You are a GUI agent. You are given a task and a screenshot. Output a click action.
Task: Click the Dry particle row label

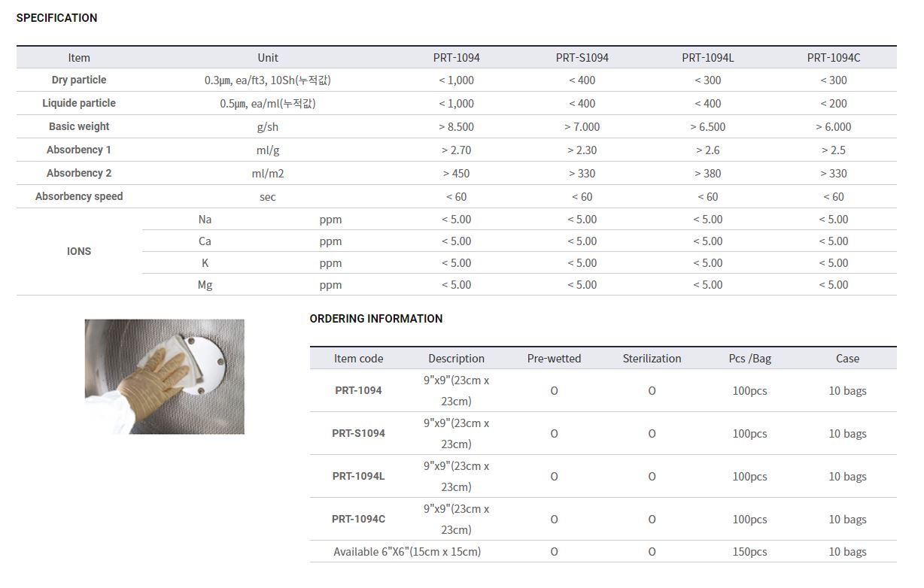click(x=79, y=80)
